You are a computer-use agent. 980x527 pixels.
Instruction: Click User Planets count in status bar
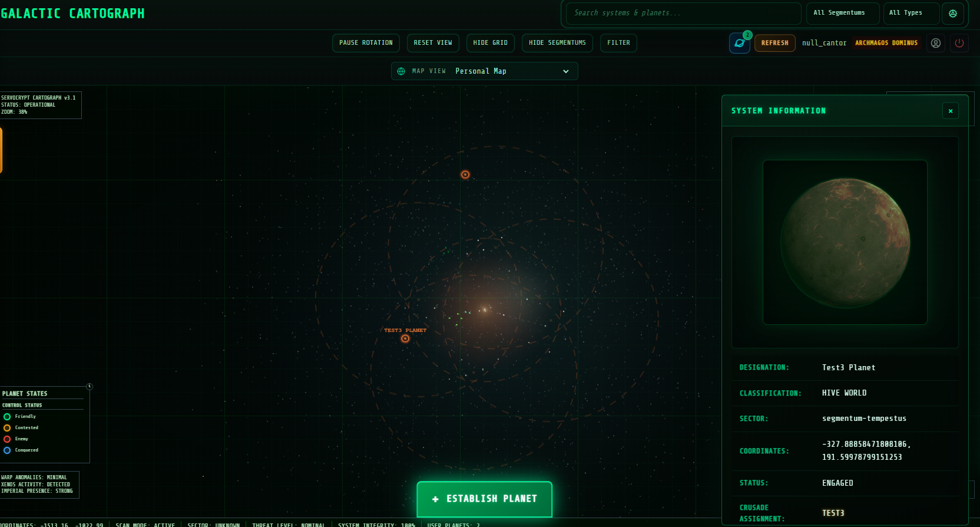(453, 525)
